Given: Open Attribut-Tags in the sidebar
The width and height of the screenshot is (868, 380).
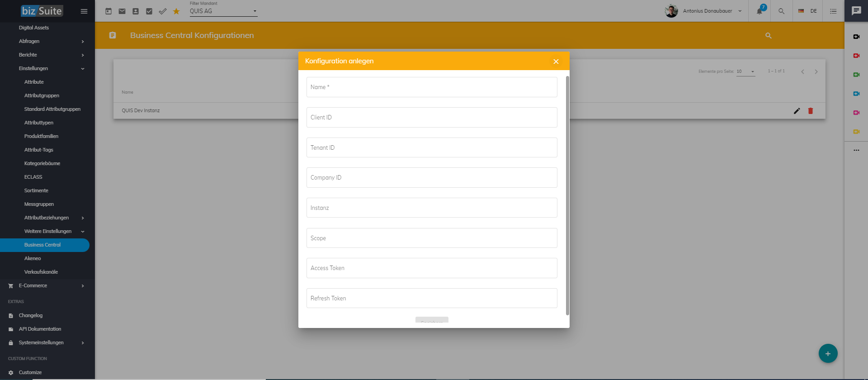Looking at the screenshot, I should tap(39, 150).
